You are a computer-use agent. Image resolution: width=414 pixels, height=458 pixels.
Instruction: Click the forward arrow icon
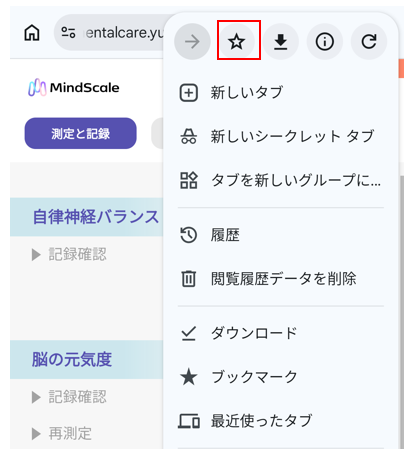point(192,42)
